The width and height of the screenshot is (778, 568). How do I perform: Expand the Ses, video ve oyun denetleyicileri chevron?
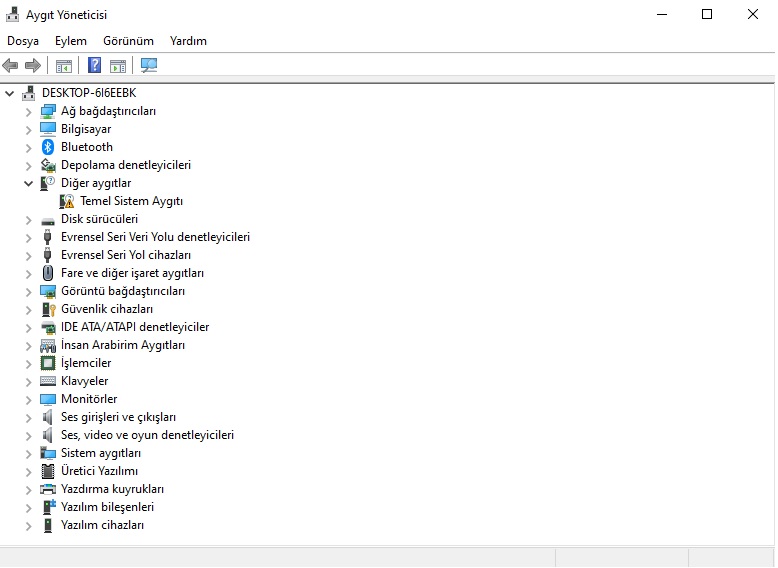(28, 436)
